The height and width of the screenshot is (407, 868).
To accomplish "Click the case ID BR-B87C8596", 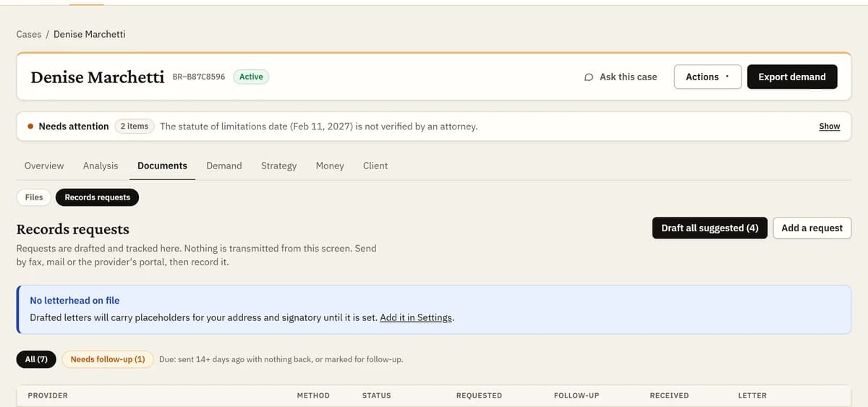I will [199, 76].
